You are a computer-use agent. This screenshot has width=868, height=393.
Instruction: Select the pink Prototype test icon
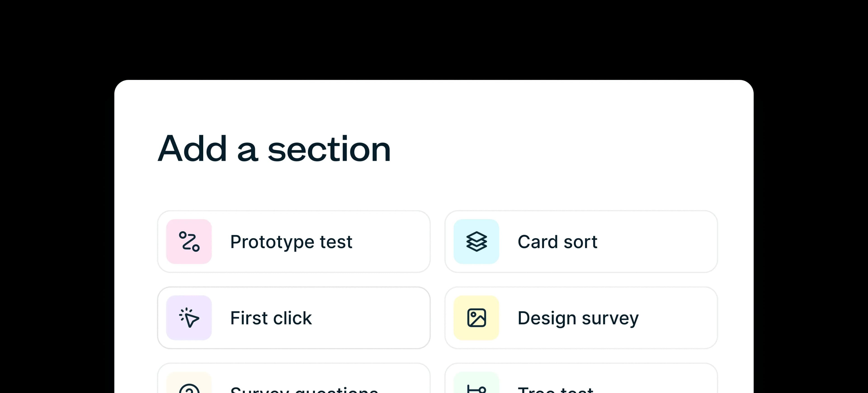[x=189, y=241]
